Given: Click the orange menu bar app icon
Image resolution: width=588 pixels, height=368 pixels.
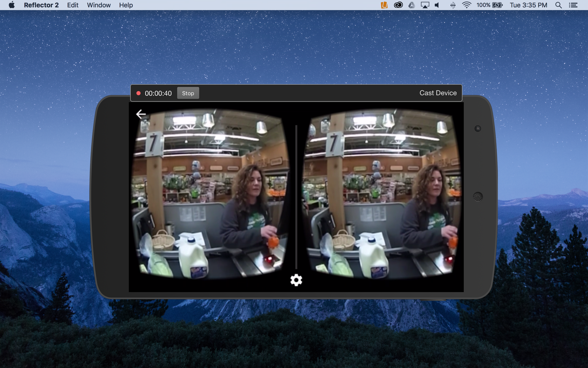Looking at the screenshot, I should tap(384, 5).
